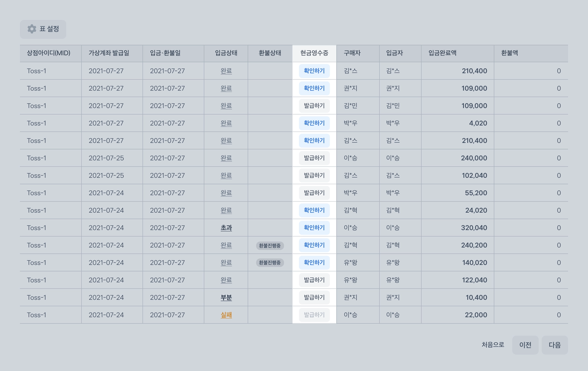The width and height of the screenshot is (588, 371).
Task: Go to previous page with 이전
Action: [x=525, y=345]
